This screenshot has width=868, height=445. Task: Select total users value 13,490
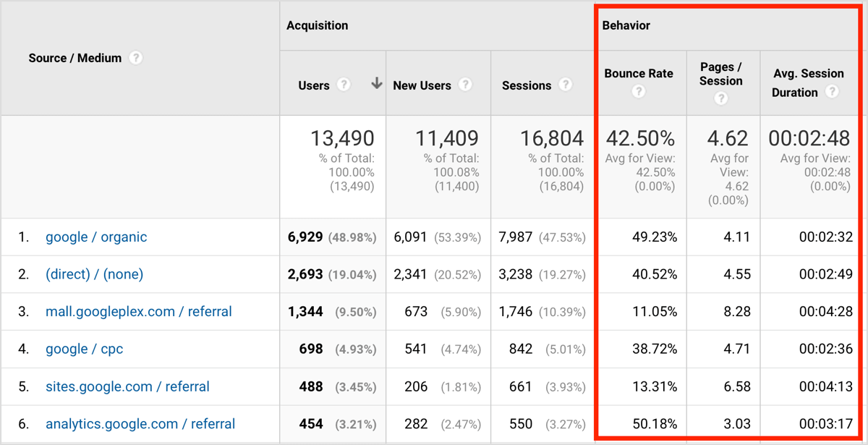click(x=342, y=137)
